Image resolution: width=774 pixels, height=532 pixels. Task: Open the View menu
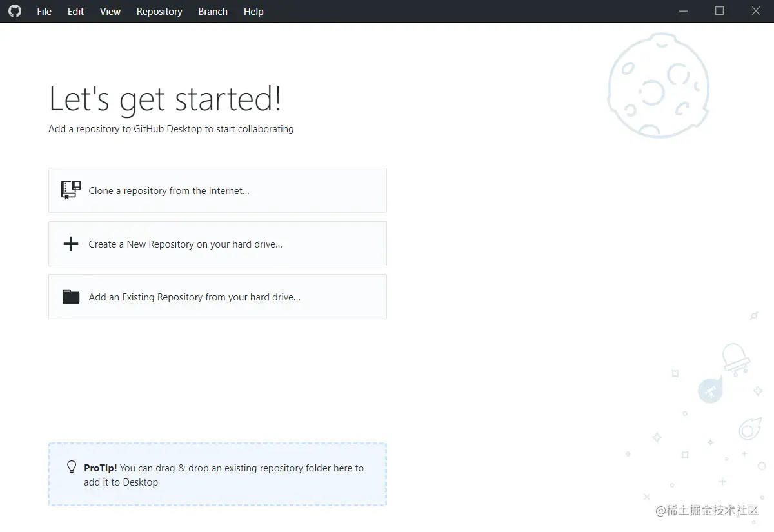tap(110, 12)
